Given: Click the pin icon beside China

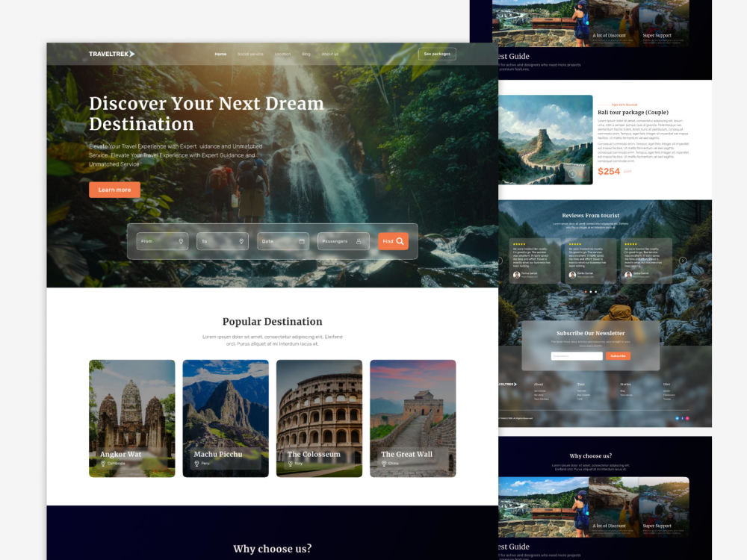Looking at the screenshot, I should pos(384,464).
